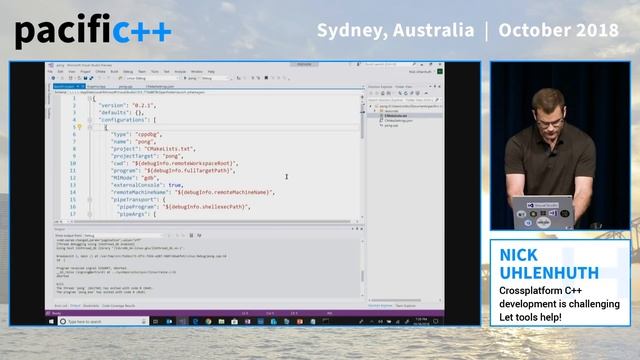Switch to the Bookmarks bottom tab
This screenshot has width=640, height=360.
pos(91,306)
